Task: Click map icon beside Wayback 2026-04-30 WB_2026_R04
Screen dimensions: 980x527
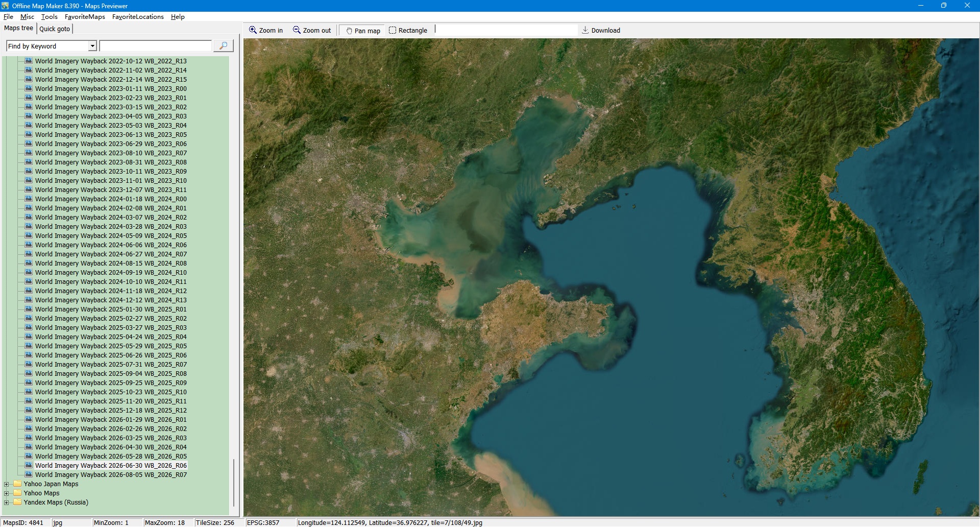Action: pyautogui.click(x=29, y=447)
